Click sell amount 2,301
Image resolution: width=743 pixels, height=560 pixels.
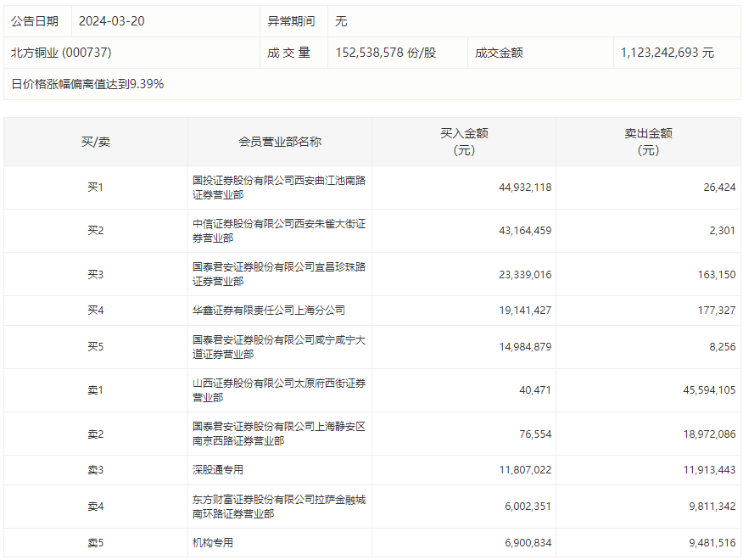(x=722, y=231)
